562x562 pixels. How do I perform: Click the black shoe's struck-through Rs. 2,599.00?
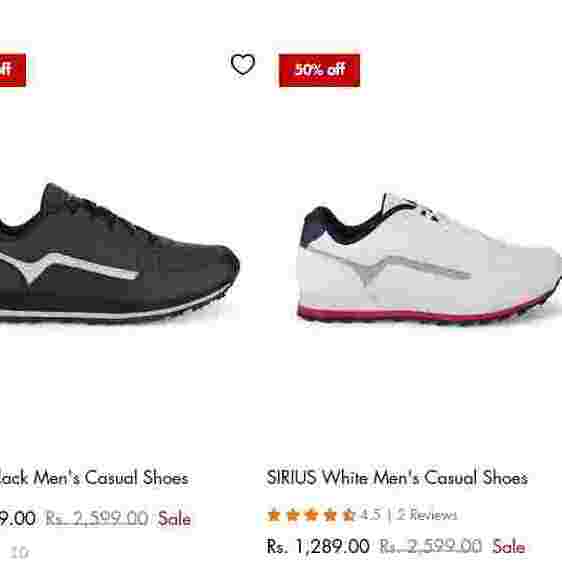[x=97, y=518]
